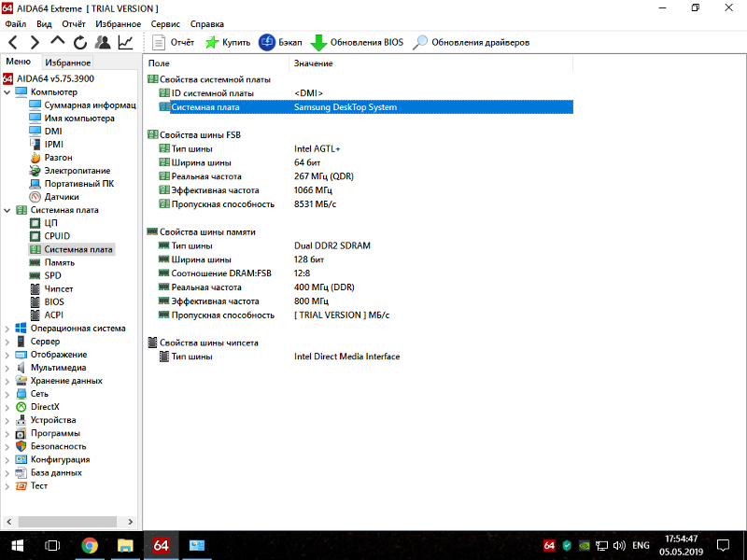Viewport: 747px width, 560px height.
Task: Switch to the Избранное tab
Action: [67, 63]
